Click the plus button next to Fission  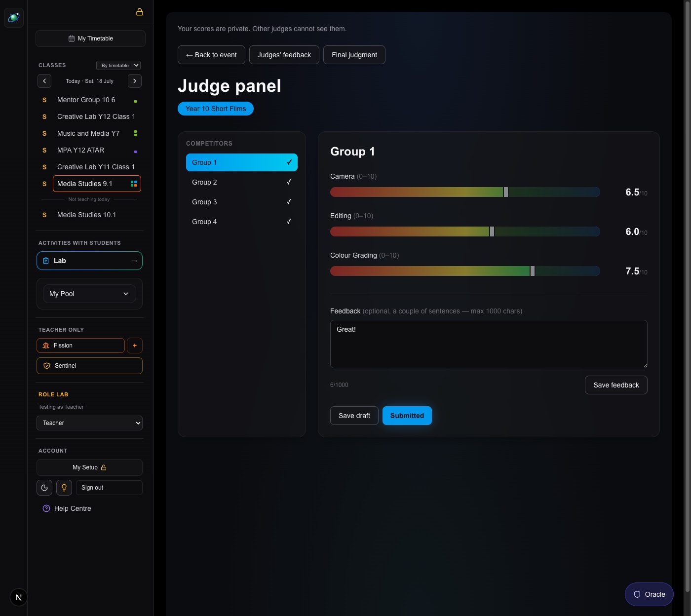(135, 346)
